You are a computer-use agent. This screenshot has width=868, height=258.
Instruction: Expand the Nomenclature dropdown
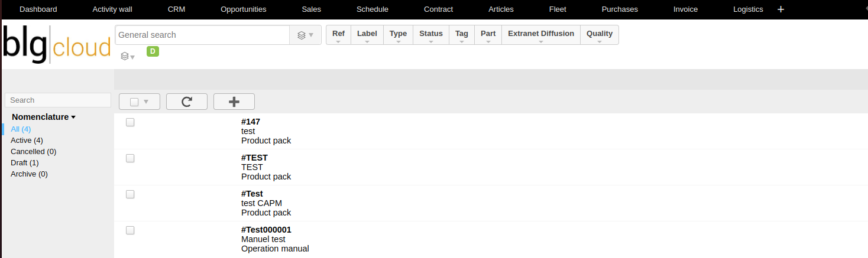[x=44, y=117]
